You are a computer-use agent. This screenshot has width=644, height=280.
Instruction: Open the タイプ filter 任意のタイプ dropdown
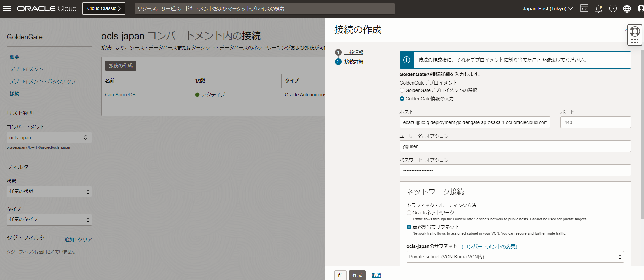(x=49, y=219)
